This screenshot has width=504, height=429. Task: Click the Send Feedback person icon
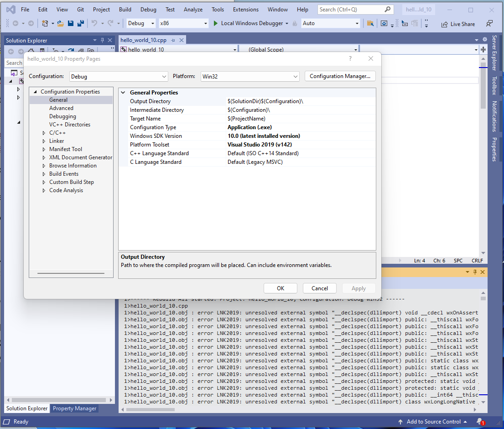point(489,23)
